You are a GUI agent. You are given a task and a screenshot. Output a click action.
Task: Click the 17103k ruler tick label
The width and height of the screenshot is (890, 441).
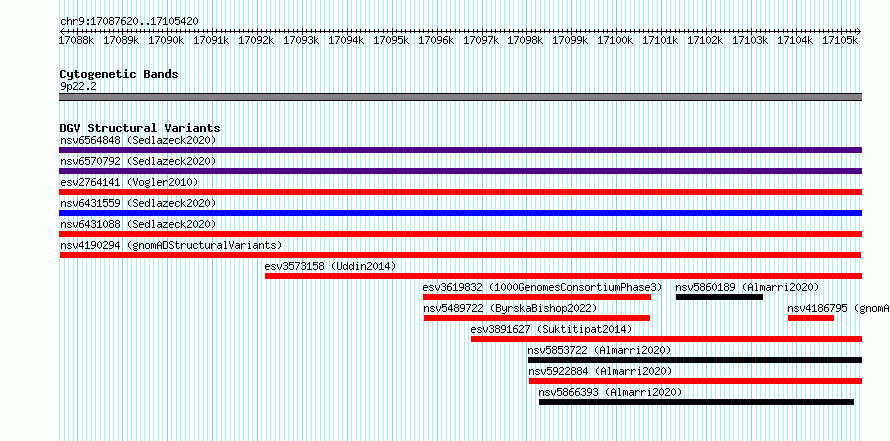750,40
